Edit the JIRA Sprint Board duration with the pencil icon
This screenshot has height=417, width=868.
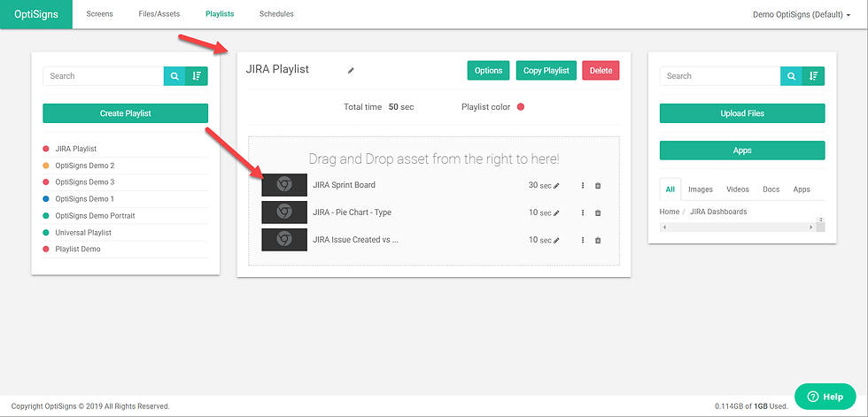tap(556, 186)
